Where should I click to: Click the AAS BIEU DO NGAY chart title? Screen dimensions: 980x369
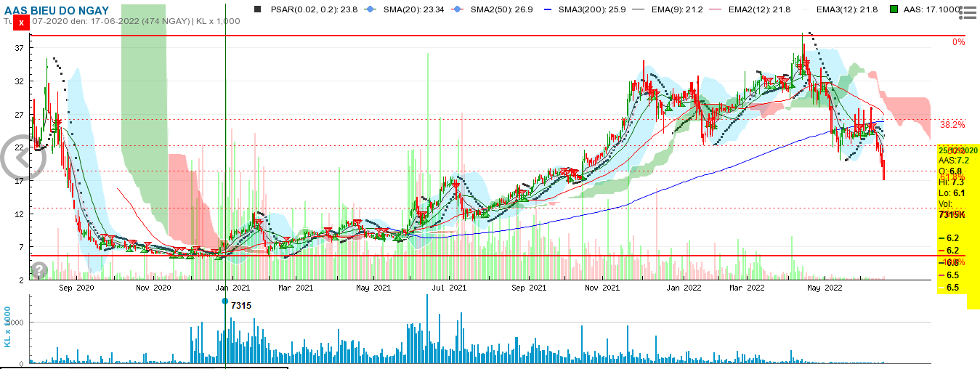(57, 10)
